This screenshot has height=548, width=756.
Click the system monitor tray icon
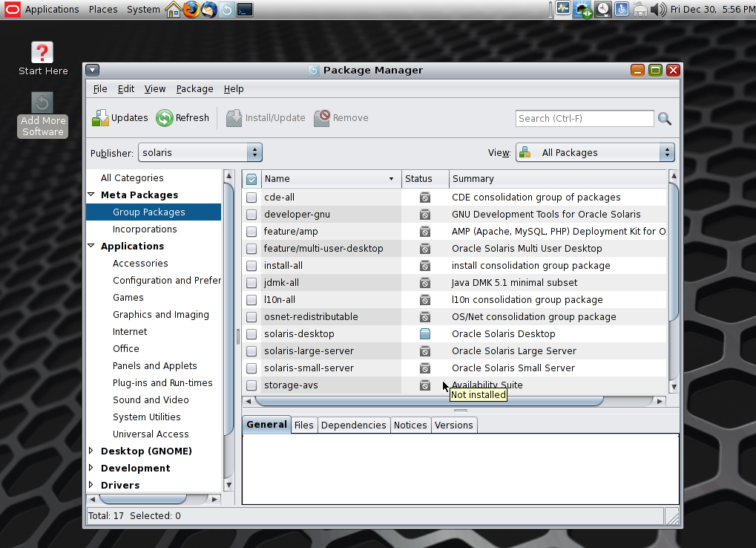tap(562, 9)
